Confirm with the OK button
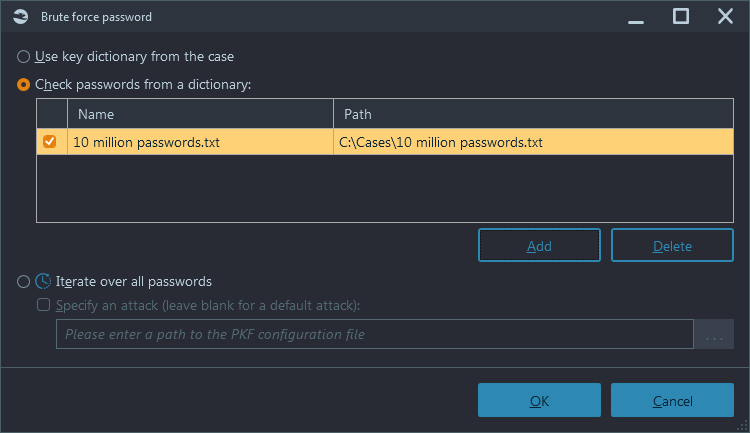This screenshot has height=433, width=750. click(539, 400)
